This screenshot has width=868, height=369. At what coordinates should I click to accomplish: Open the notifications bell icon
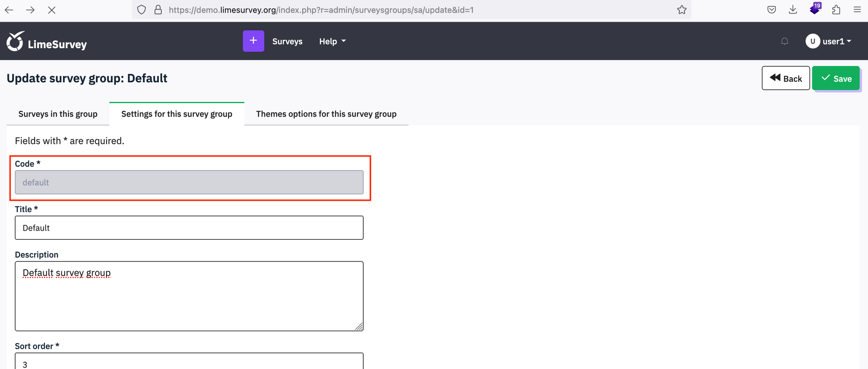[785, 42]
